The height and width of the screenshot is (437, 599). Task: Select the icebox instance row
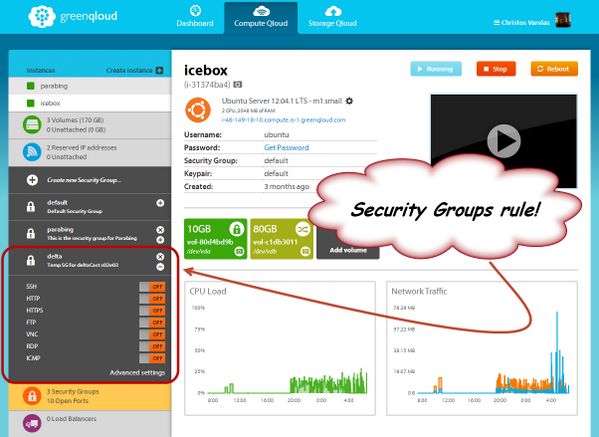point(90,103)
